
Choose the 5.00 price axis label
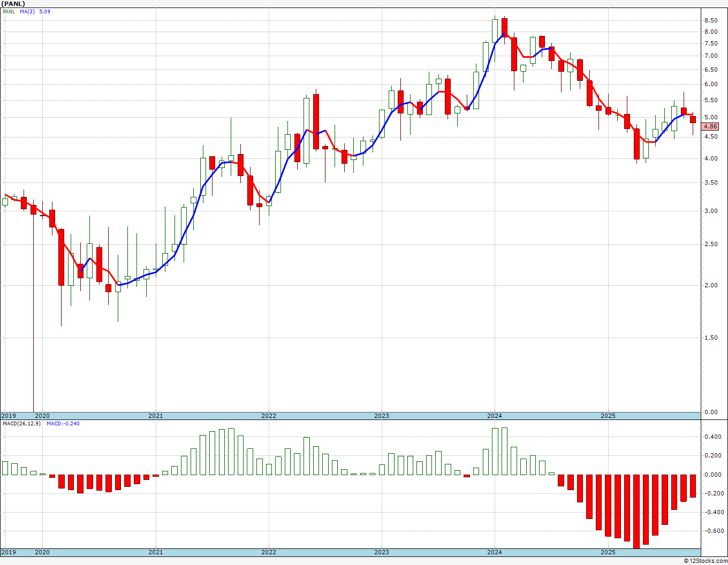click(711, 117)
